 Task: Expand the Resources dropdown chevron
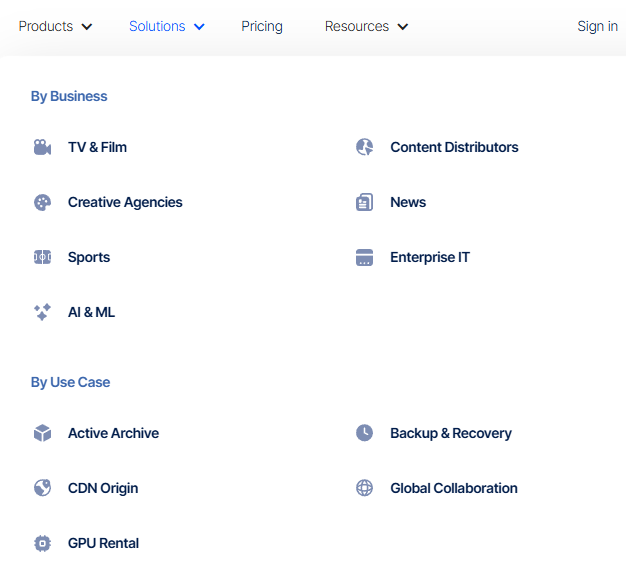[403, 27]
